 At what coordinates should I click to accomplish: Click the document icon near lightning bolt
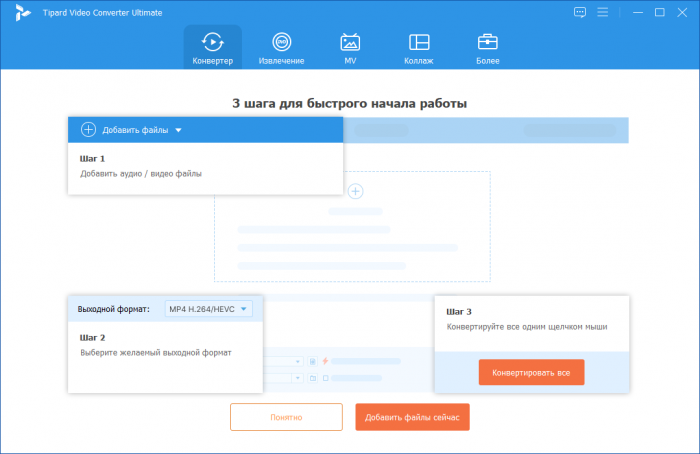312,361
